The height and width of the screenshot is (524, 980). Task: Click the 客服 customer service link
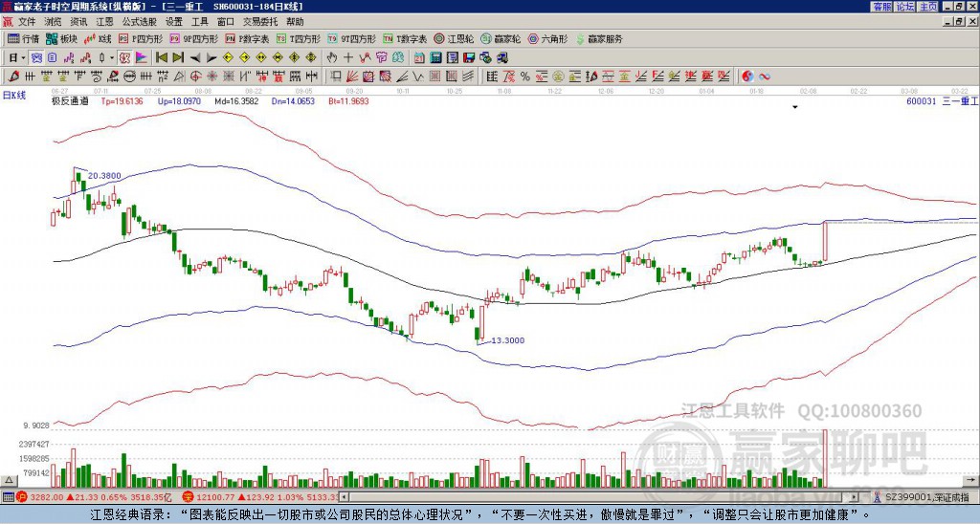pyautogui.click(x=882, y=7)
